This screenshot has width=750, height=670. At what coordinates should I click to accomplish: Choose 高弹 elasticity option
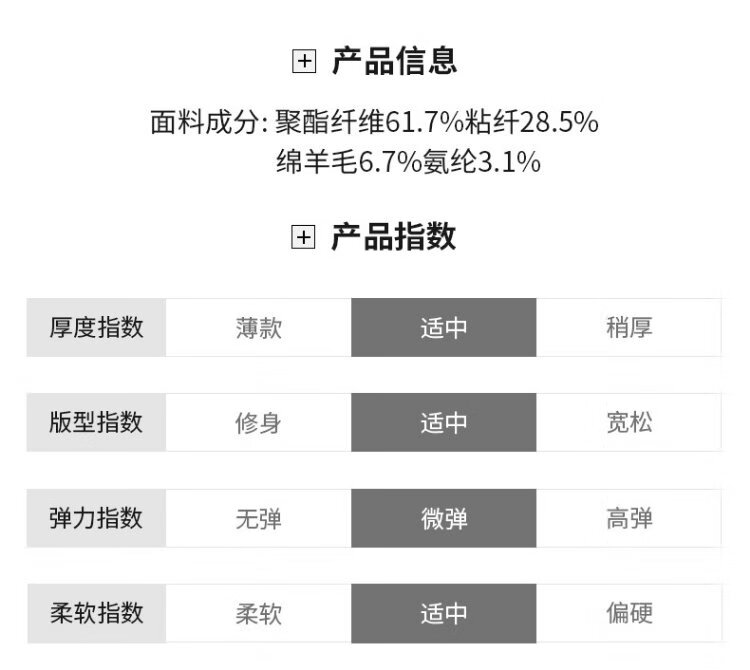point(629,518)
